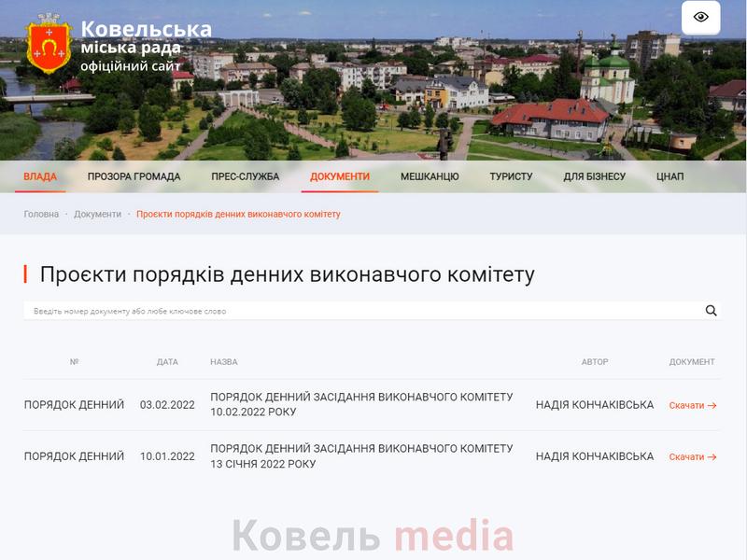
Task: Click the current breadcrumb Проєкти порядків денних
Action: pyautogui.click(x=238, y=215)
